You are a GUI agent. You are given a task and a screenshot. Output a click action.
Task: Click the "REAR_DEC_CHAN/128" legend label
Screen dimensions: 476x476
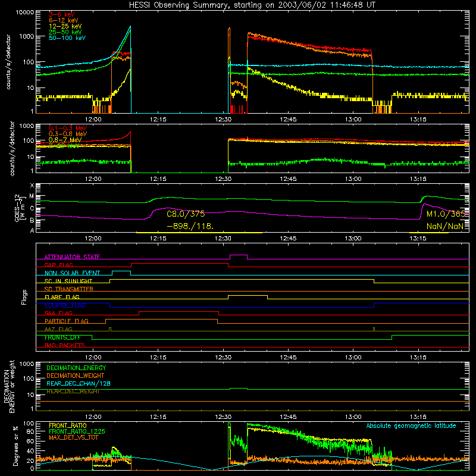point(79,383)
